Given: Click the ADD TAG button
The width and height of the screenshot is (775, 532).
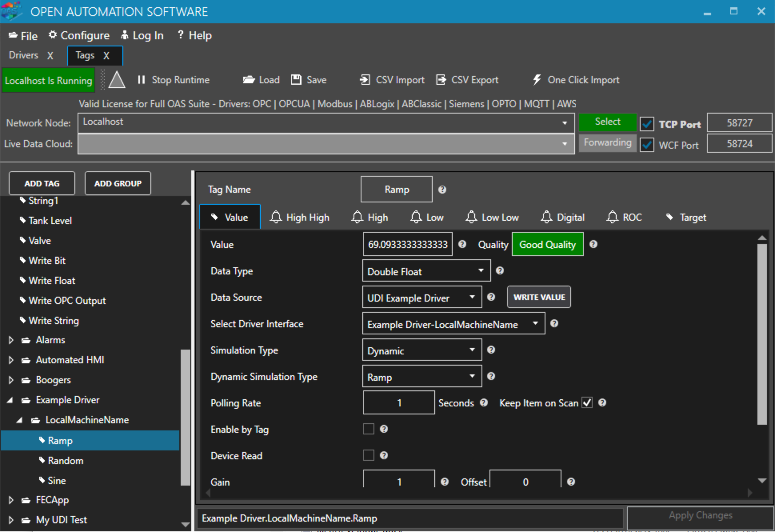Looking at the screenshot, I should pyautogui.click(x=42, y=184).
